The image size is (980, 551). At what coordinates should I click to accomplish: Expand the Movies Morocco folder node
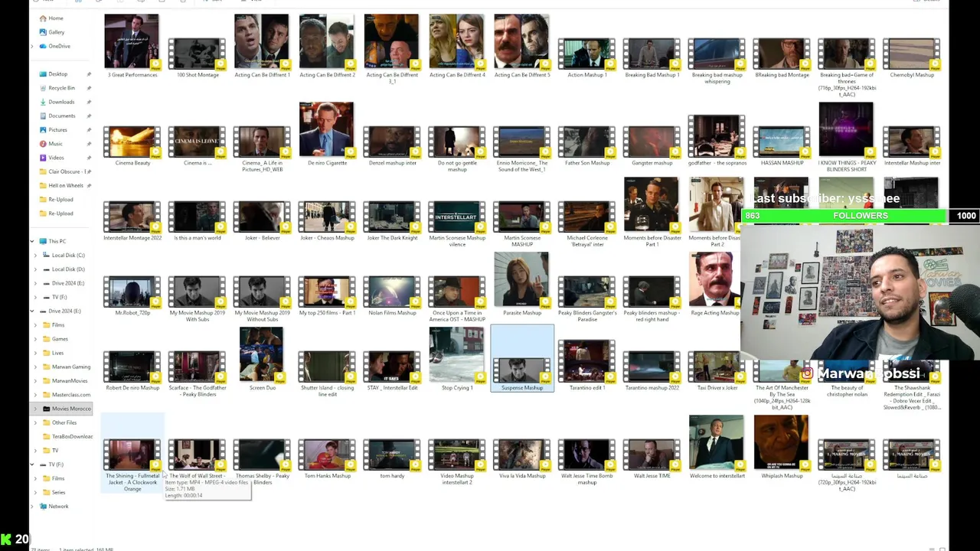click(35, 409)
